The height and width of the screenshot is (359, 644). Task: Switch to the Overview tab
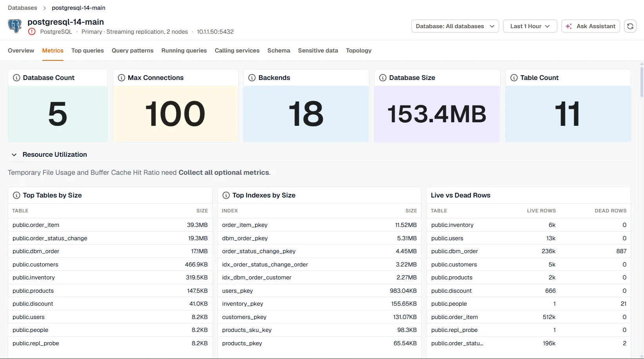pyautogui.click(x=21, y=51)
